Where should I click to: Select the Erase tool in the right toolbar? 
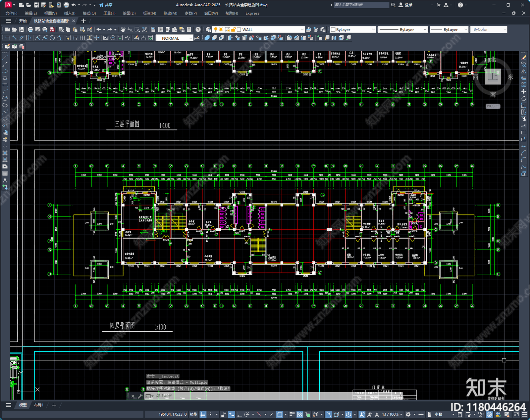coord(524,58)
